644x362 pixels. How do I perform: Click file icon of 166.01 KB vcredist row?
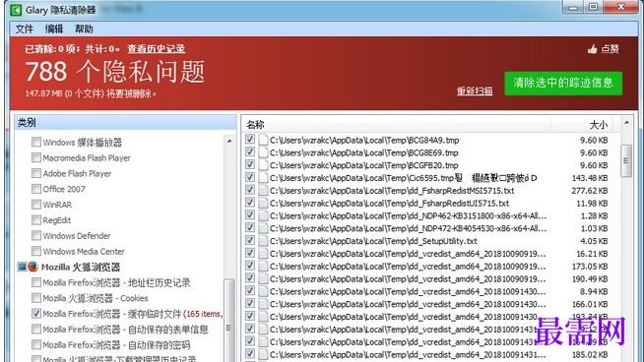point(263,304)
